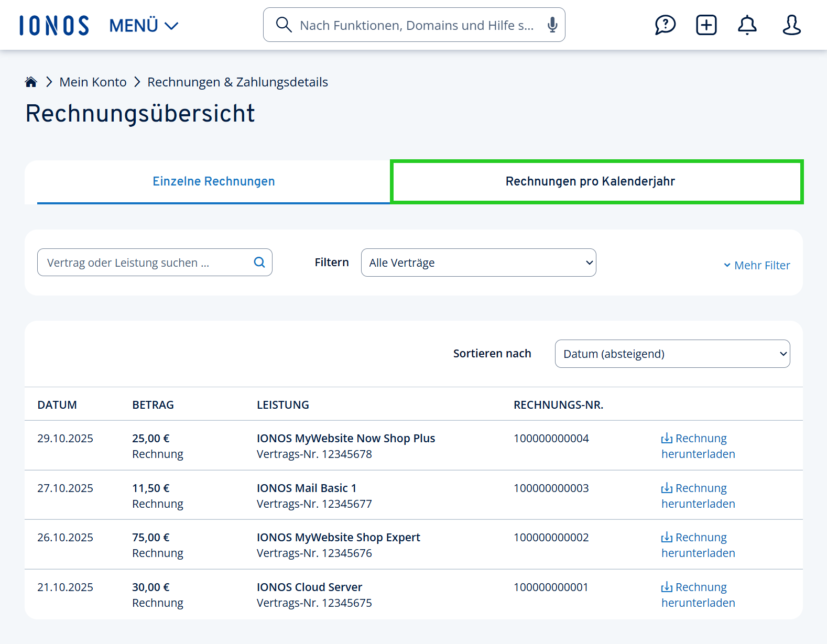Switch to Rechnungen pro Kalenderjahr tab
This screenshot has width=827, height=644.
(597, 181)
